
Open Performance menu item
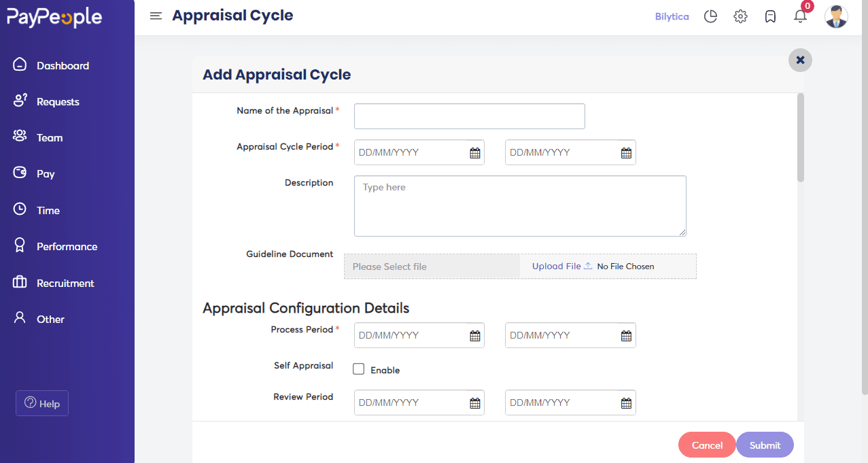pyautogui.click(x=67, y=246)
